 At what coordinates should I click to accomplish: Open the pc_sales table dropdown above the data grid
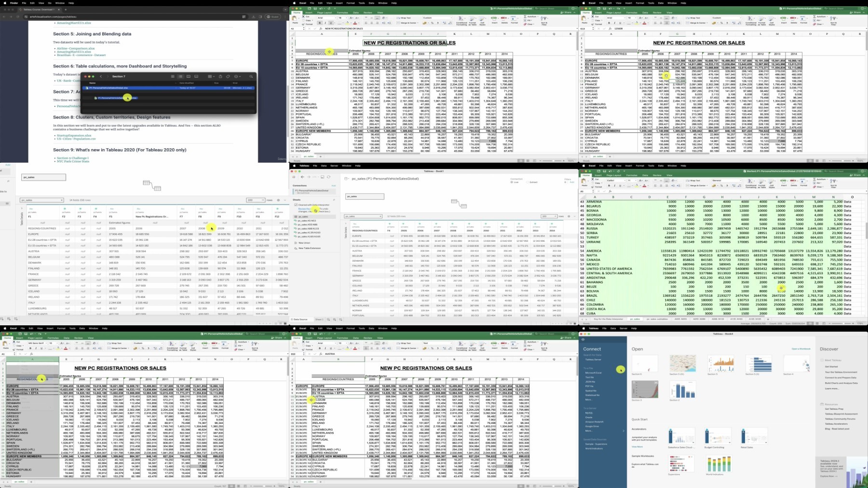[x=363, y=216]
